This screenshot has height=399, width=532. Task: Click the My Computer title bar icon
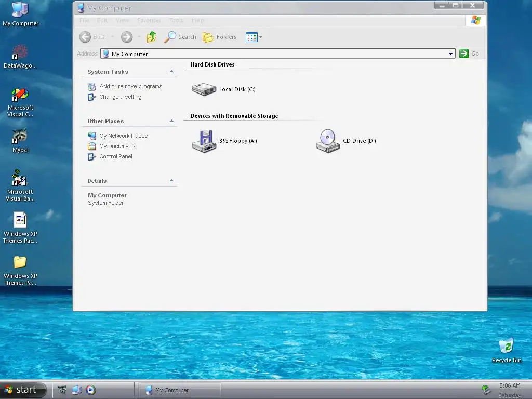click(81, 8)
